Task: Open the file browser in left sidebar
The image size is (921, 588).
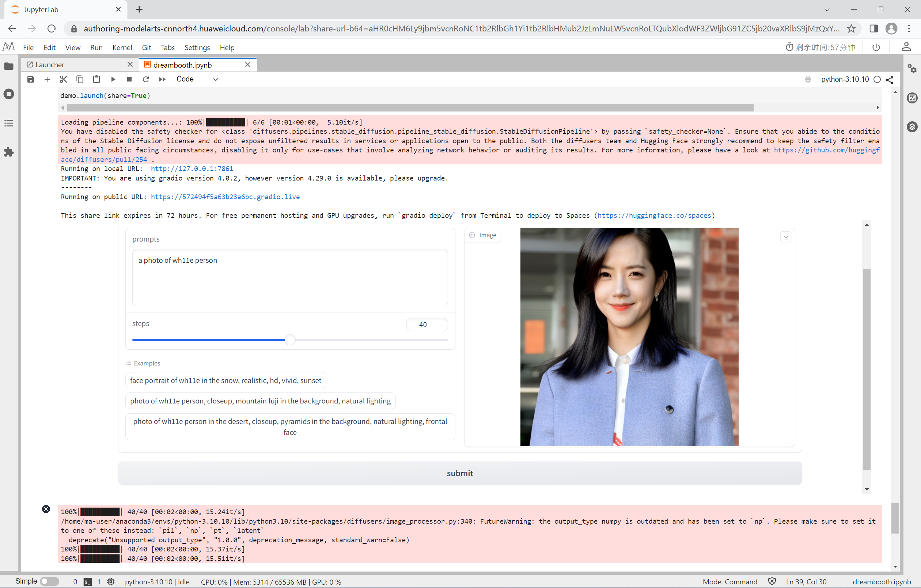Action: click(9, 66)
